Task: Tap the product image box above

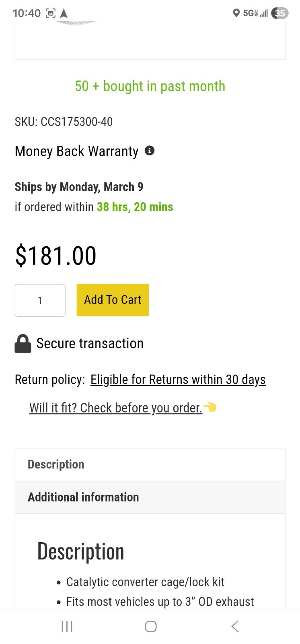Action: (x=150, y=40)
